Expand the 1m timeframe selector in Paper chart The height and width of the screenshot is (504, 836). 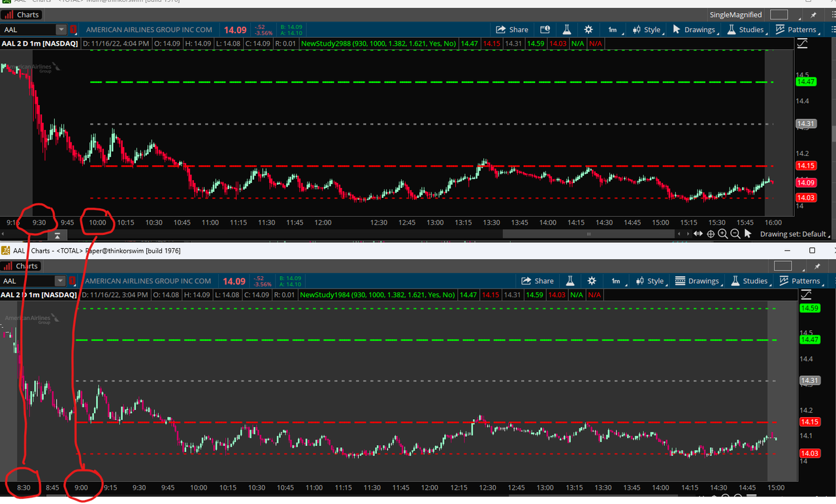click(617, 281)
